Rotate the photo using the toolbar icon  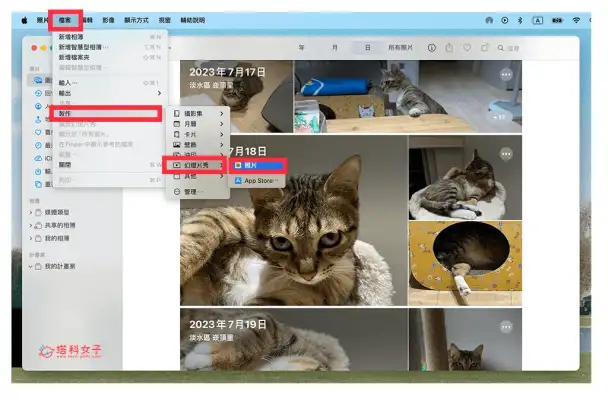485,48
